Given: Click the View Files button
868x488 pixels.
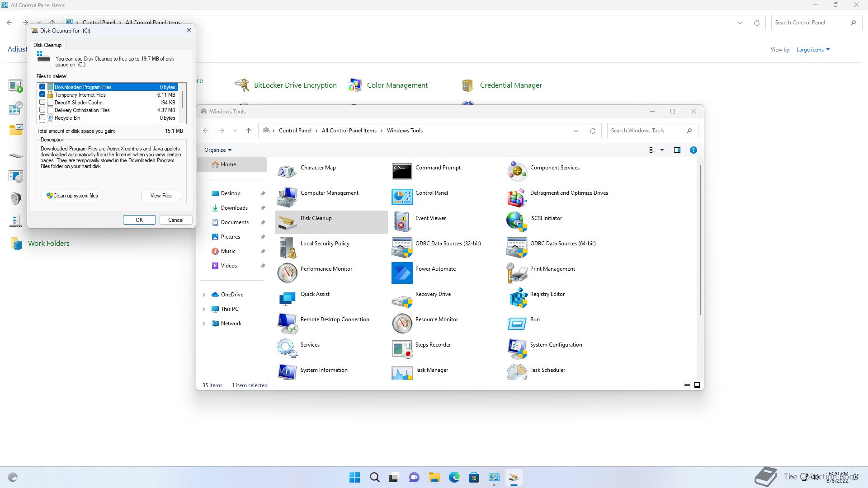Looking at the screenshot, I should [161, 196].
